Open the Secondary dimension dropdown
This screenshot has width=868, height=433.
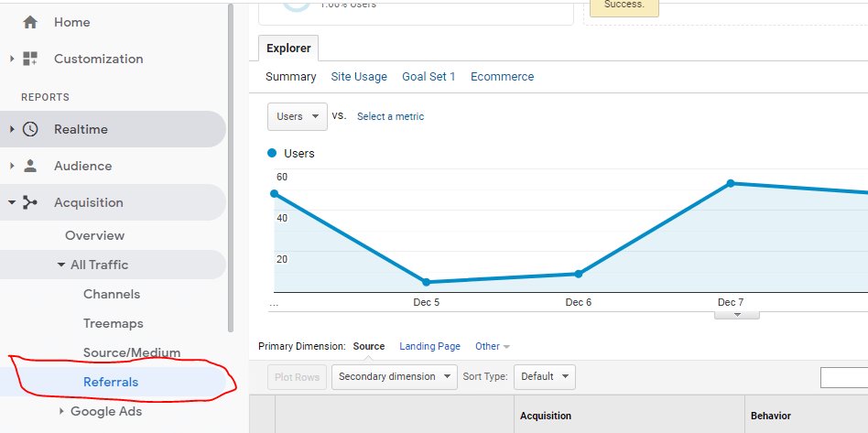[394, 376]
